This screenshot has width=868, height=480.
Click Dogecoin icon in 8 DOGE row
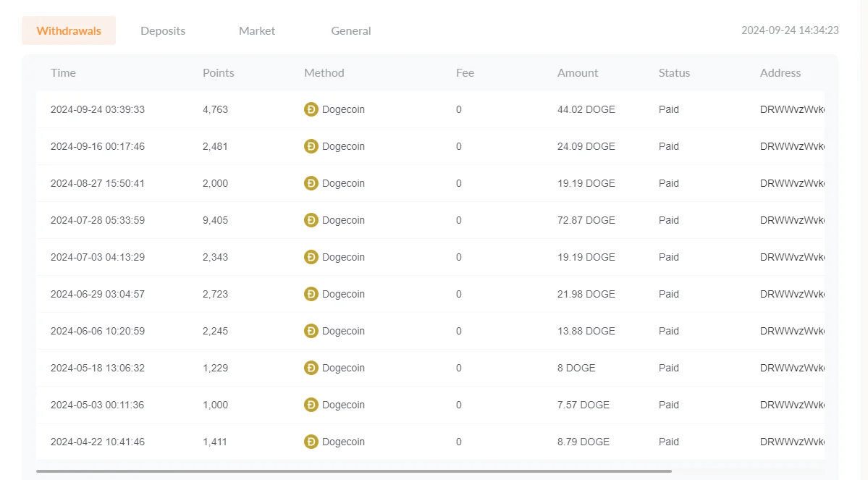[311, 368]
